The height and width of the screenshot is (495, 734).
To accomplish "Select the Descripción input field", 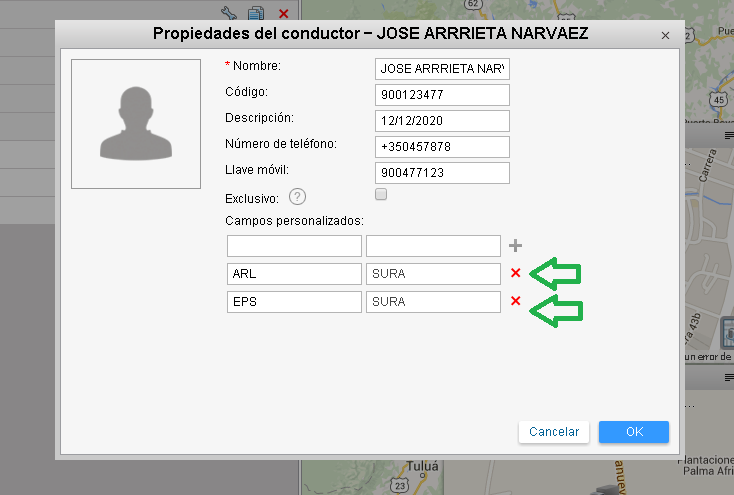I will pos(442,121).
